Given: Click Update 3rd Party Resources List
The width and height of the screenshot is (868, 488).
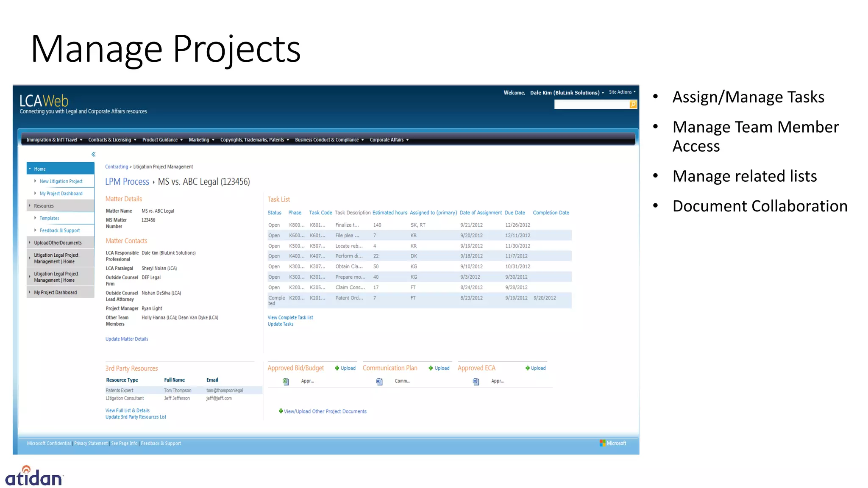Looking at the screenshot, I should [136, 417].
